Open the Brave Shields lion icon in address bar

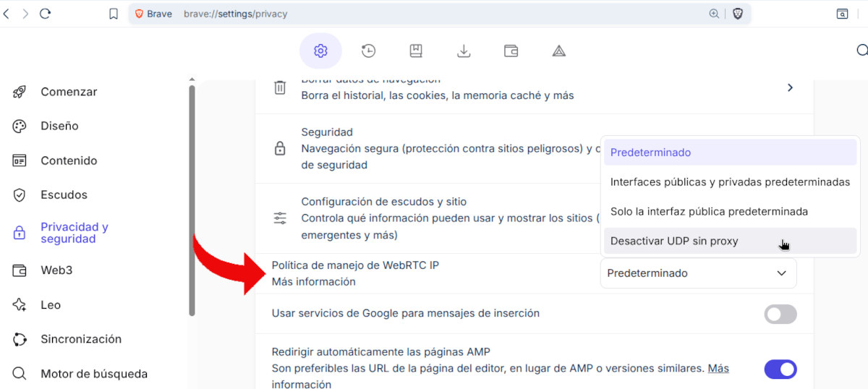pyautogui.click(x=738, y=14)
